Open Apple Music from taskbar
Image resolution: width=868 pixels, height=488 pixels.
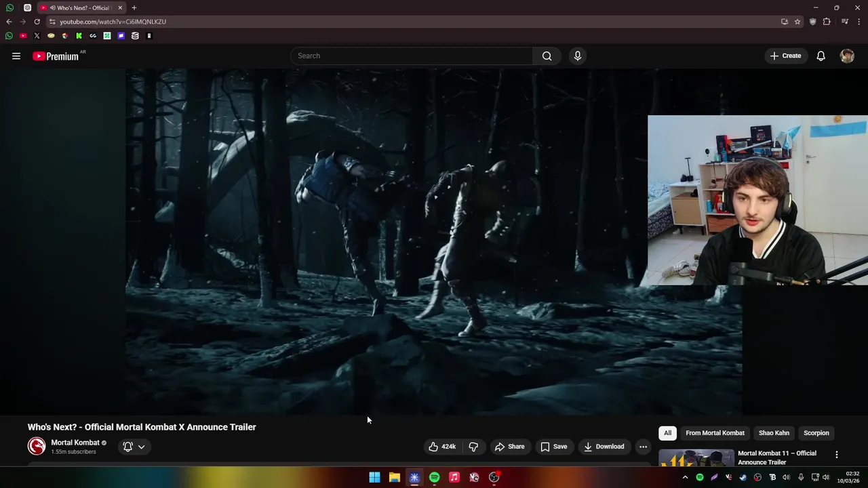tap(454, 477)
